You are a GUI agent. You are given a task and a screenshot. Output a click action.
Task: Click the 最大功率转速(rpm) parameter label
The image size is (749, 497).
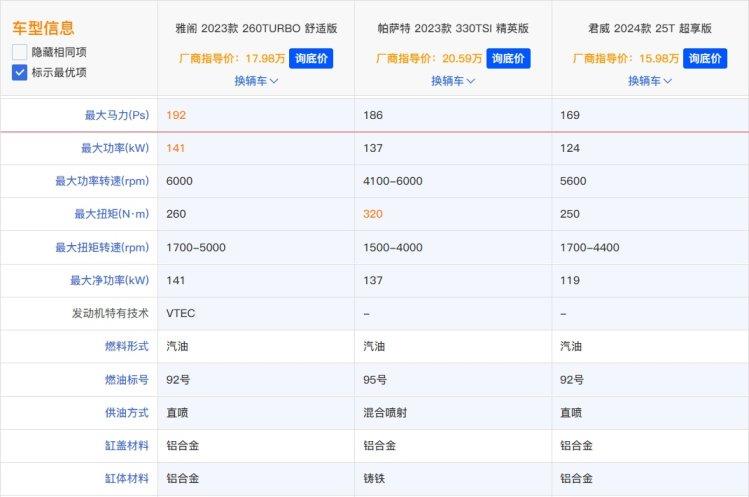click(x=102, y=181)
